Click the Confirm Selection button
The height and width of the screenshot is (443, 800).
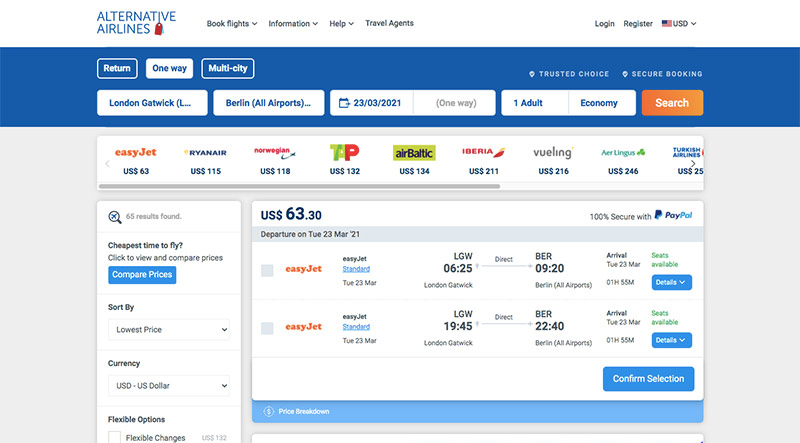[648, 379]
